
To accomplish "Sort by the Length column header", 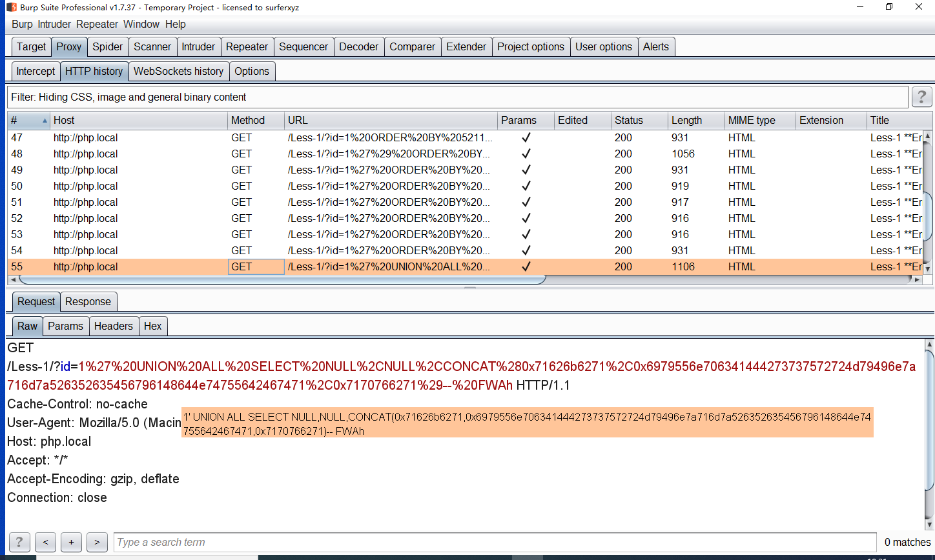I will 696,120.
